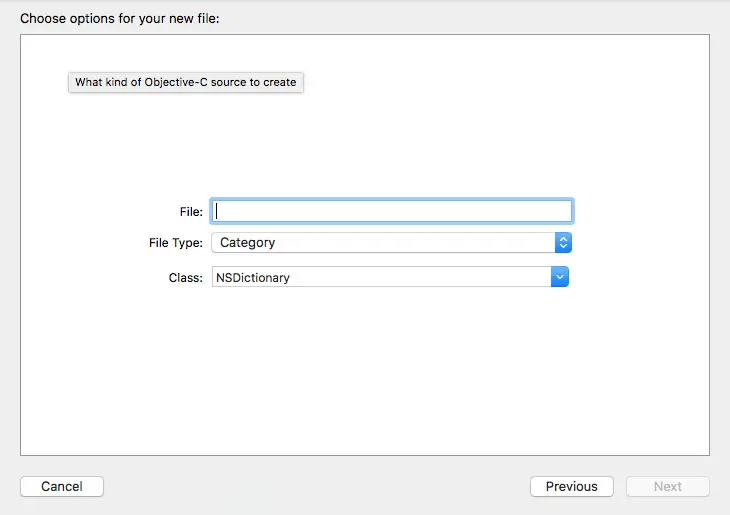Click the Cancel button

coord(62,487)
